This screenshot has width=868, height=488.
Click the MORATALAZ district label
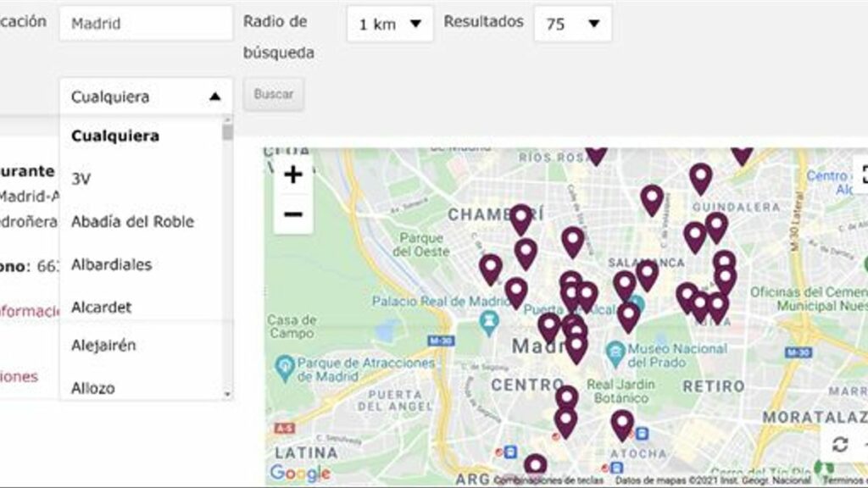[x=815, y=417]
